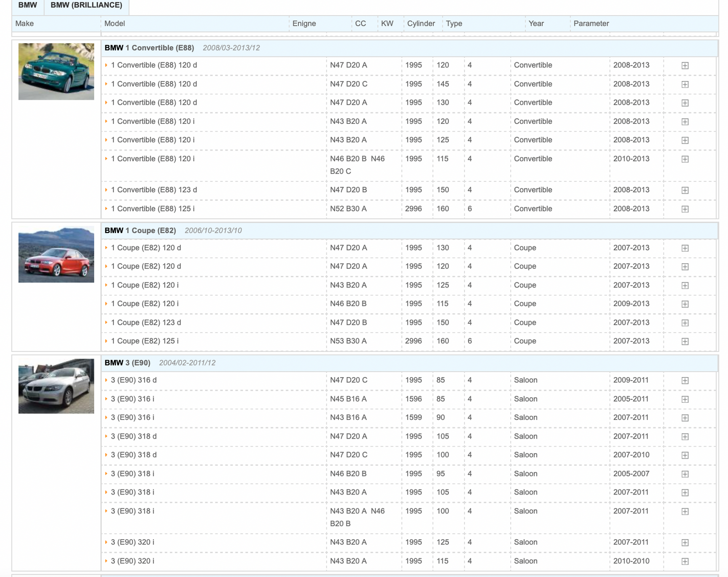728x577 pixels.
Task: Expand parameters for 316 i N43 B16 A row
Action: 685,418
